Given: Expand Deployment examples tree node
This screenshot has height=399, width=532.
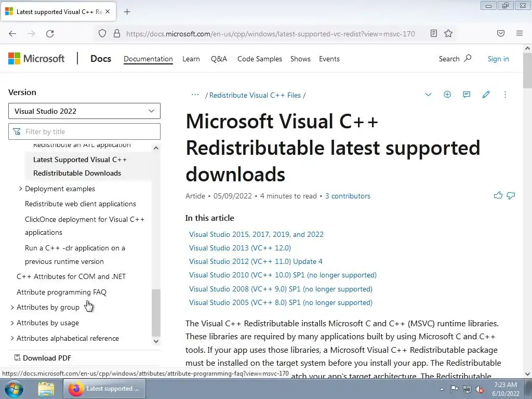Looking at the screenshot, I should pos(21,188).
